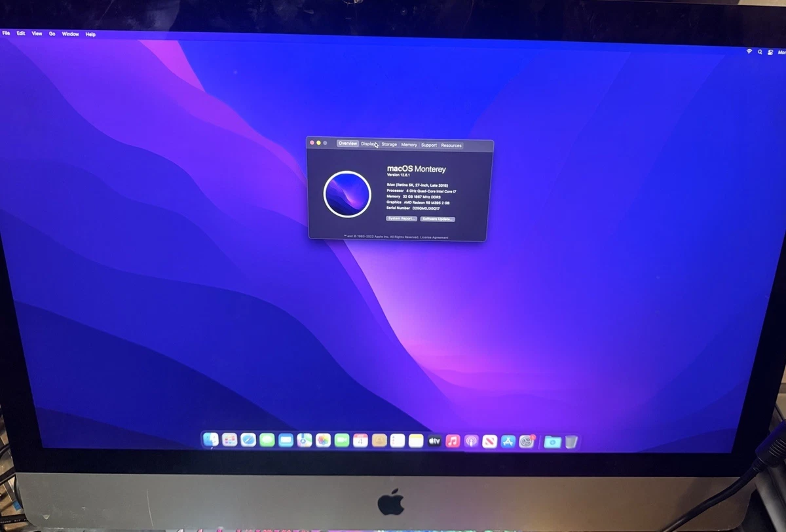Viewport: 786px width, 532px height.
Task: Open the Messages app in Dock
Action: pos(267,440)
